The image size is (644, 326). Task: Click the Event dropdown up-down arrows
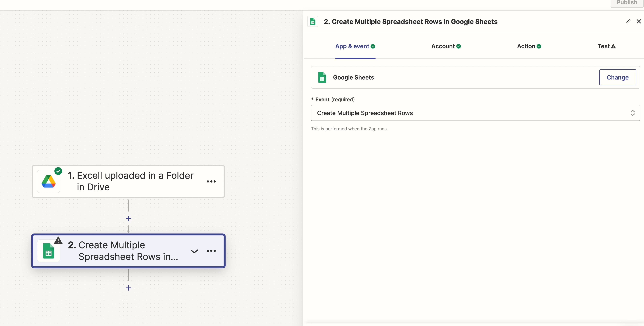(x=633, y=113)
